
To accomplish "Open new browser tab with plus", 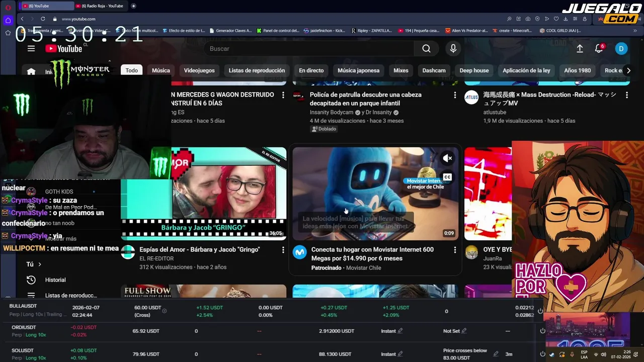I will click(x=133, y=6).
